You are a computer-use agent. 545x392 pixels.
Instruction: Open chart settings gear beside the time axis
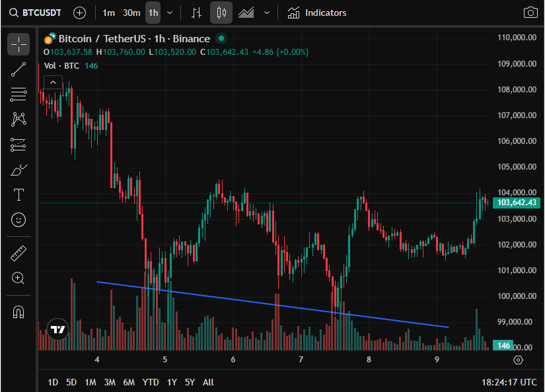coord(518,360)
